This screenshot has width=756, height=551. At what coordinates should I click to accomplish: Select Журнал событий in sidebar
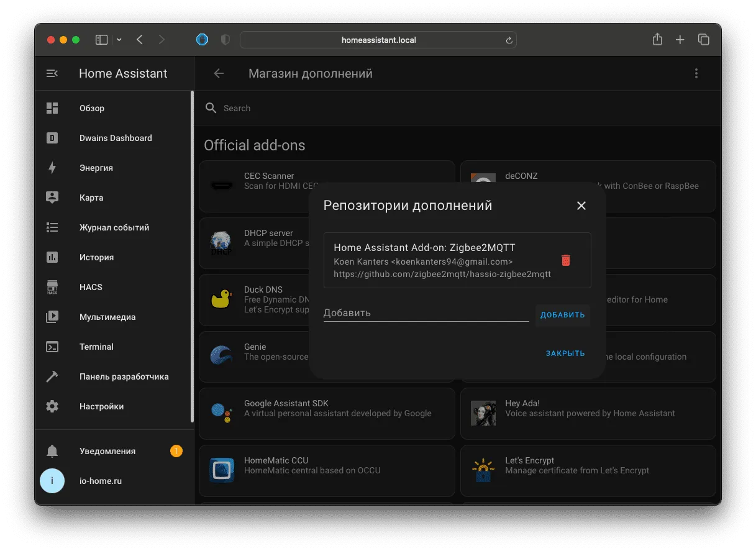point(114,227)
